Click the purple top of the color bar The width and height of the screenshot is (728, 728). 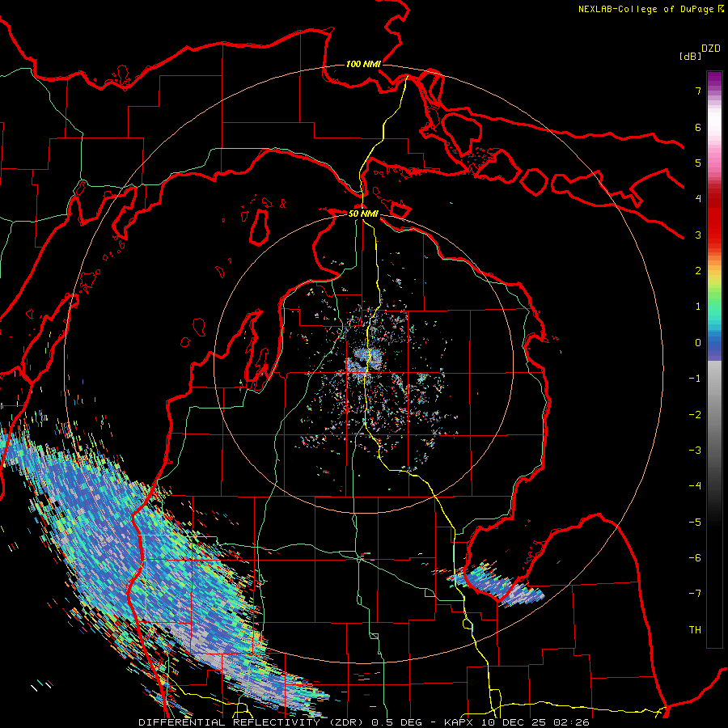(714, 79)
